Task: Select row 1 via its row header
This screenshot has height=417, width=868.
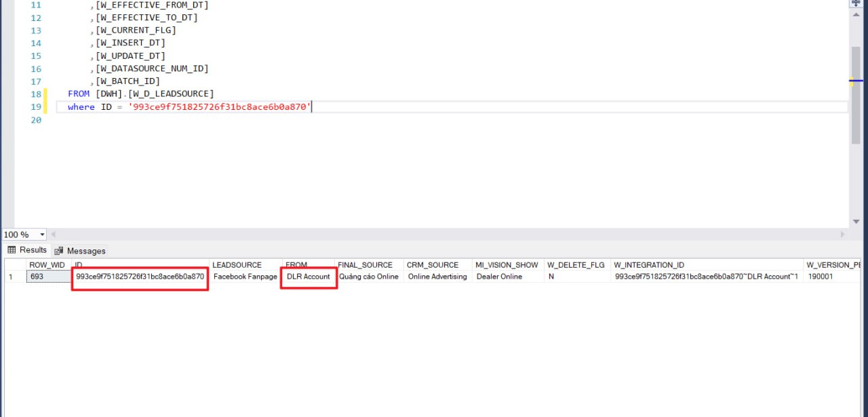Action: tap(11, 277)
